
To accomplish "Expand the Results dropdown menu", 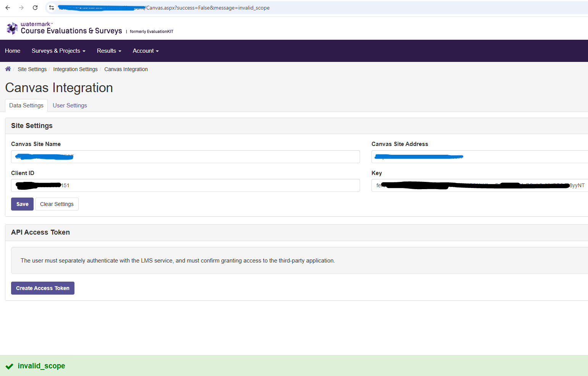I will [109, 51].
